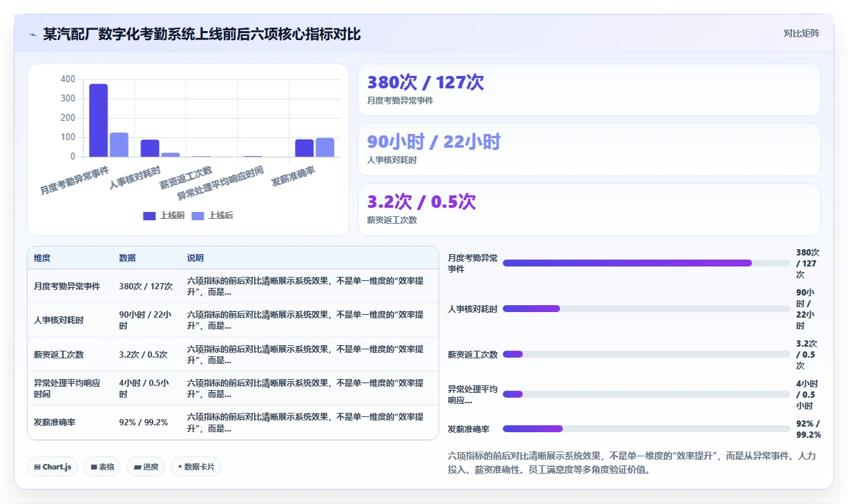Image resolution: width=848 pixels, height=504 pixels.
Task: Click the 3.2次 / 0.5次 data card
Action: pos(589,209)
